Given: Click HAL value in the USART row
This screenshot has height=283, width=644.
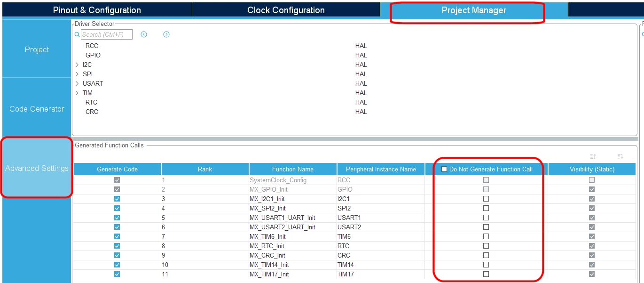Looking at the screenshot, I should (x=361, y=83).
